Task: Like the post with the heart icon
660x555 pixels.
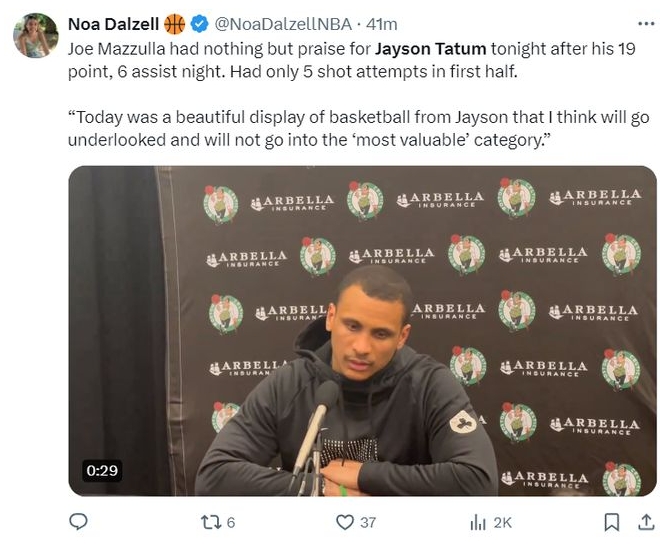Action: (x=345, y=522)
